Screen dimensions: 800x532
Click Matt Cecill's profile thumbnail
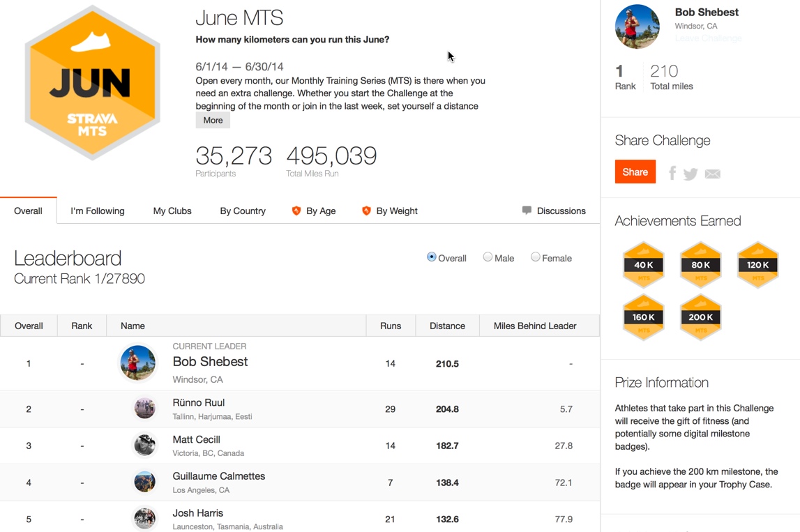click(144, 445)
